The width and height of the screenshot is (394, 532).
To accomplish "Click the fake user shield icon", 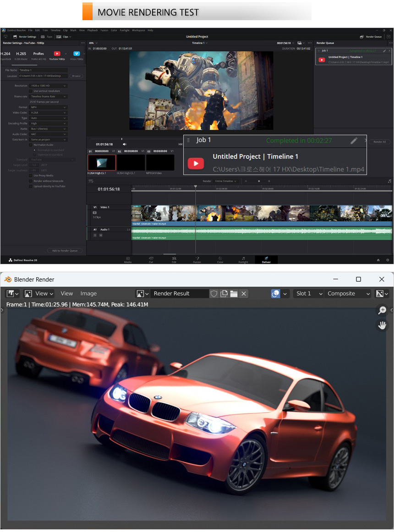I will [x=213, y=294].
